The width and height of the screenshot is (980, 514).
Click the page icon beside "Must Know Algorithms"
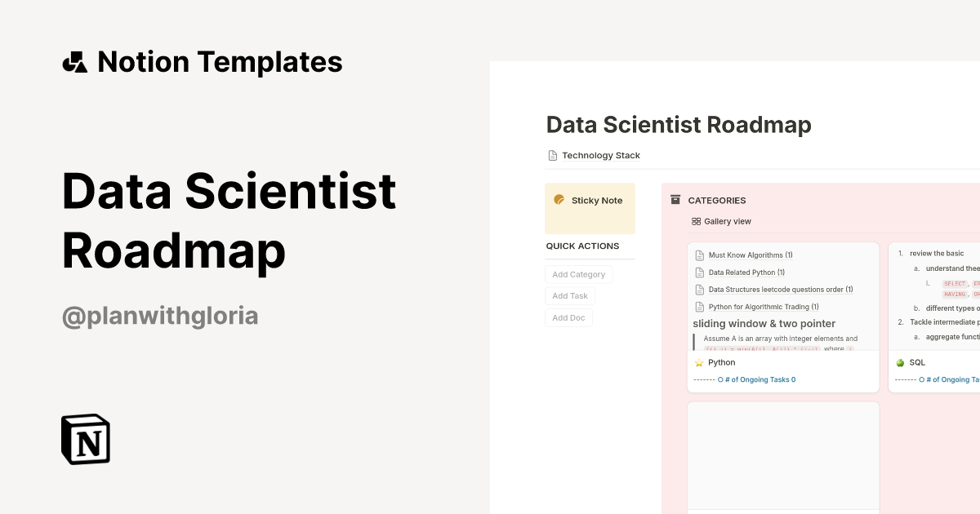tap(699, 255)
